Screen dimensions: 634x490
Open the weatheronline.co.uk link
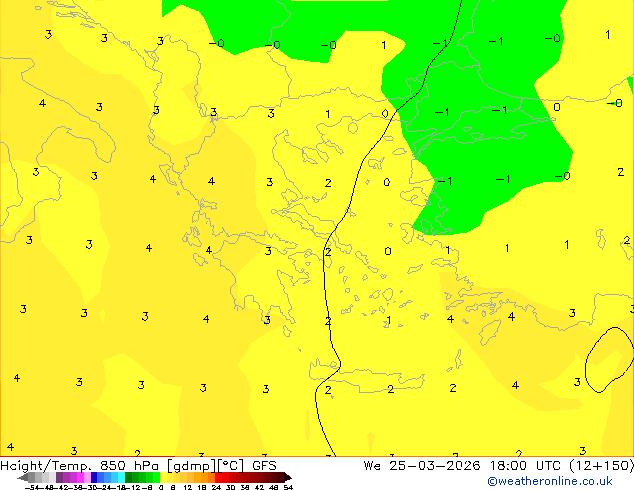(x=550, y=481)
